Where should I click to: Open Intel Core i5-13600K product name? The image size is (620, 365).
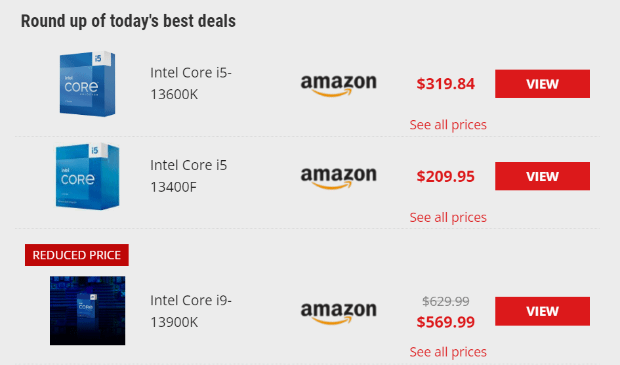(x=191, y=83)
